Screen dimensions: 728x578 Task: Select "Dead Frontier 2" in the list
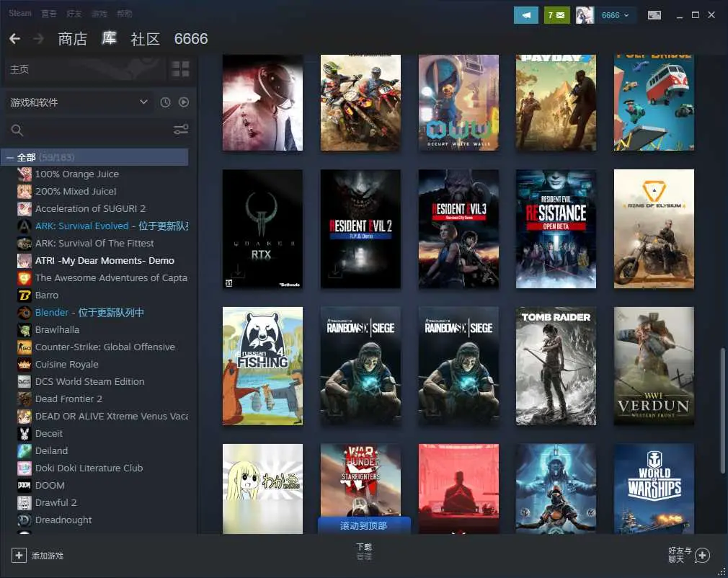click(x=68, y=399)
